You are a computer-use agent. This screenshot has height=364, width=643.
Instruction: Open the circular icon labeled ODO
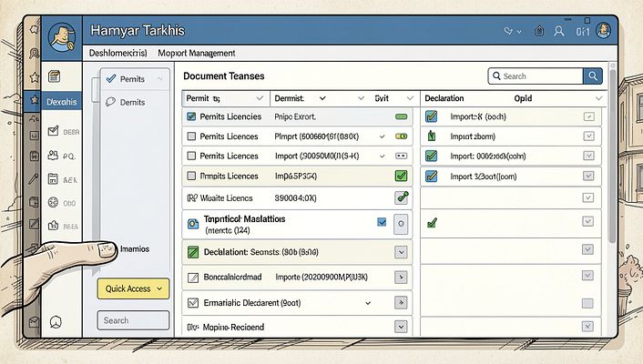tap(54, 202)
